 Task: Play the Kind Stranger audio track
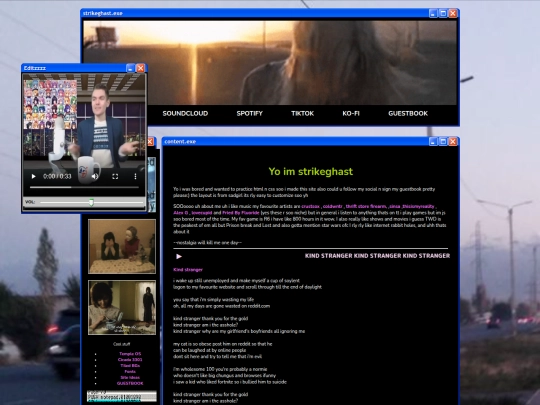click(x=179, y=256)
